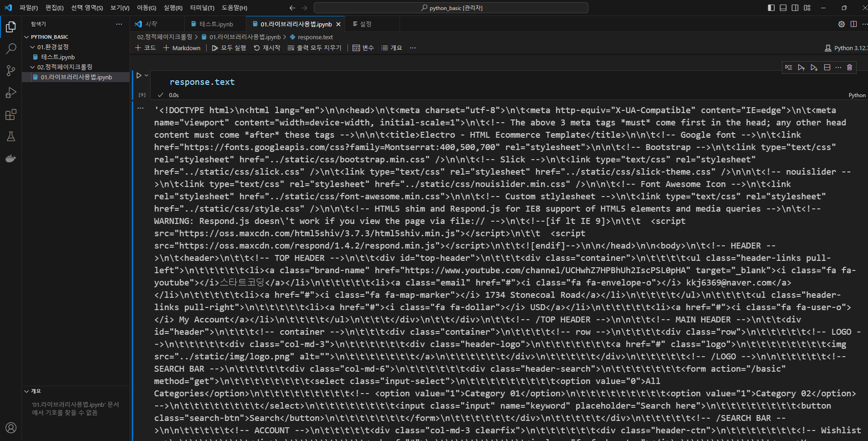Open the Docker whale view
The height and width of the screenshot is (441, 868).
coord(11,158)
